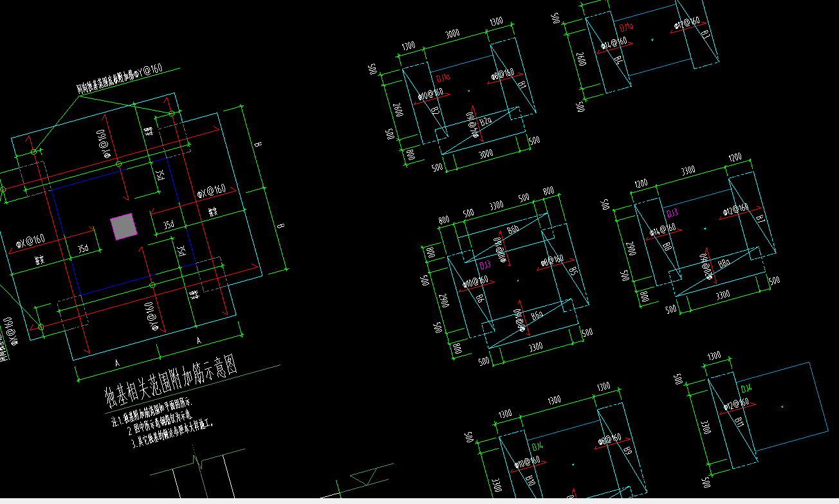Select the B4 slab label

click(618, 61)
